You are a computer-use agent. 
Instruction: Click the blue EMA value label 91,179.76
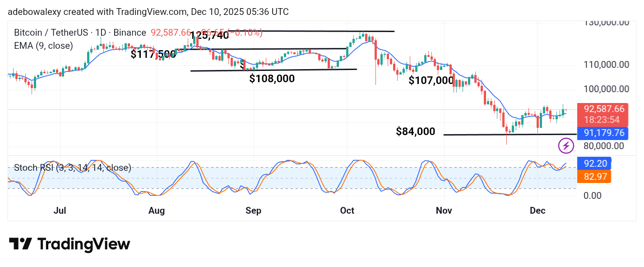[x=604, y=133]
